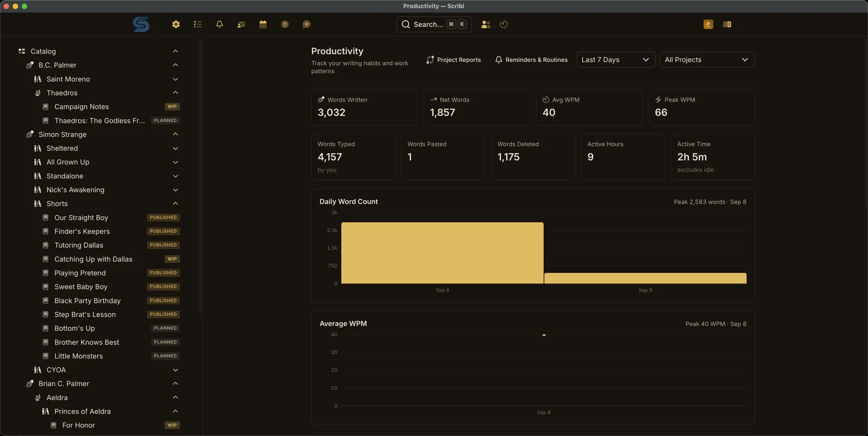Click the quill icon beside B.C. Palmer
Screen dimensions: 868x436
pyautogui.click(x=30, y=65)
